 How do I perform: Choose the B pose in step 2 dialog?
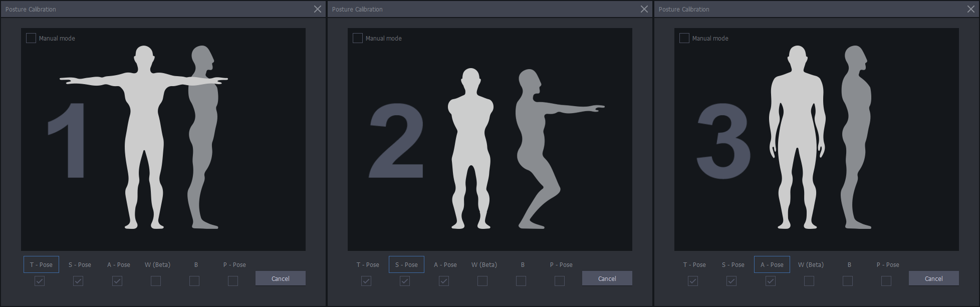pos(523,264)
